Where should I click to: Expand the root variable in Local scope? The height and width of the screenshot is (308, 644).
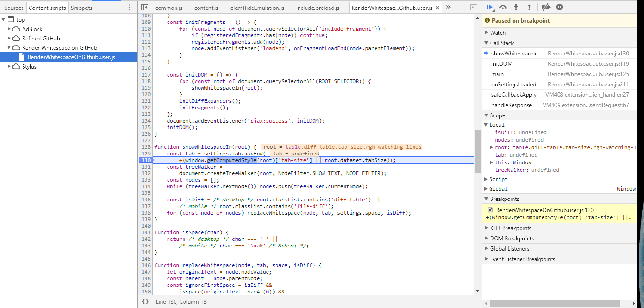pos(492,147)
